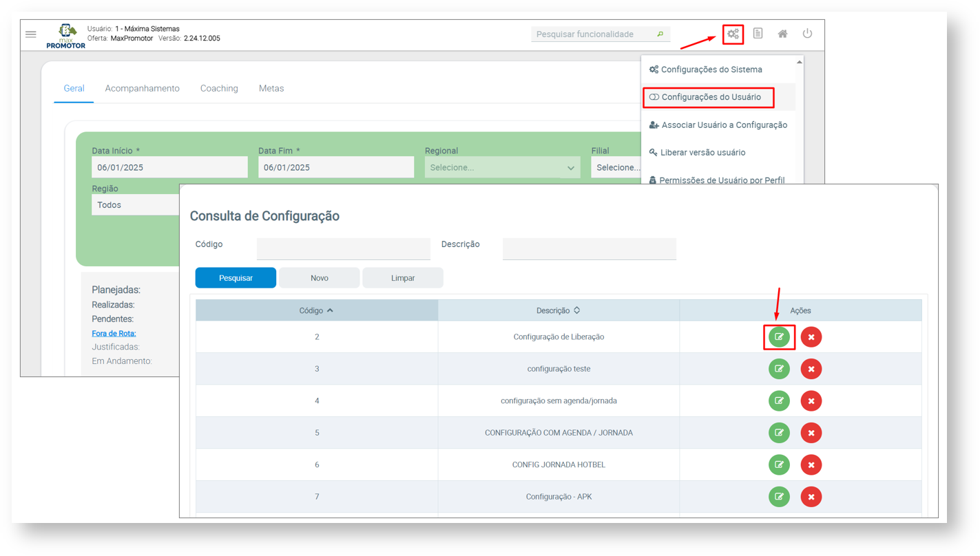
Task: Expand the Regional dropdown
Action: click(x=502, y=167)
